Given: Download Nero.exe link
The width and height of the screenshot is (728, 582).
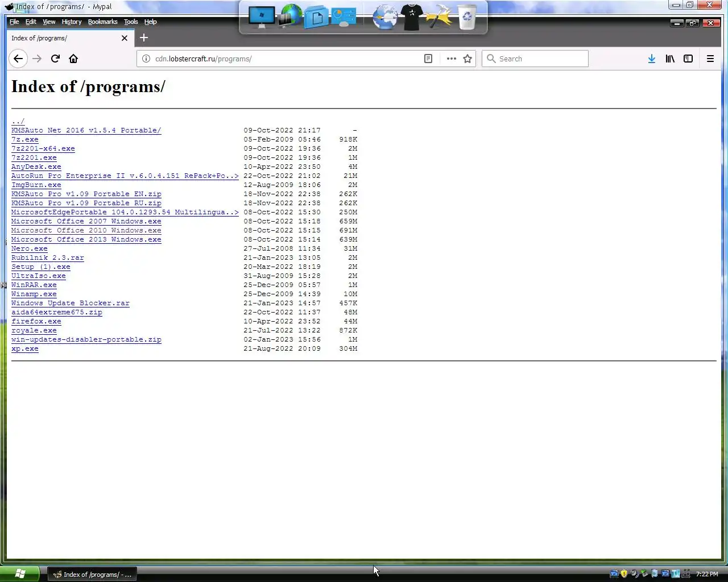Looking at the screenshot, I should pos(30,248).
